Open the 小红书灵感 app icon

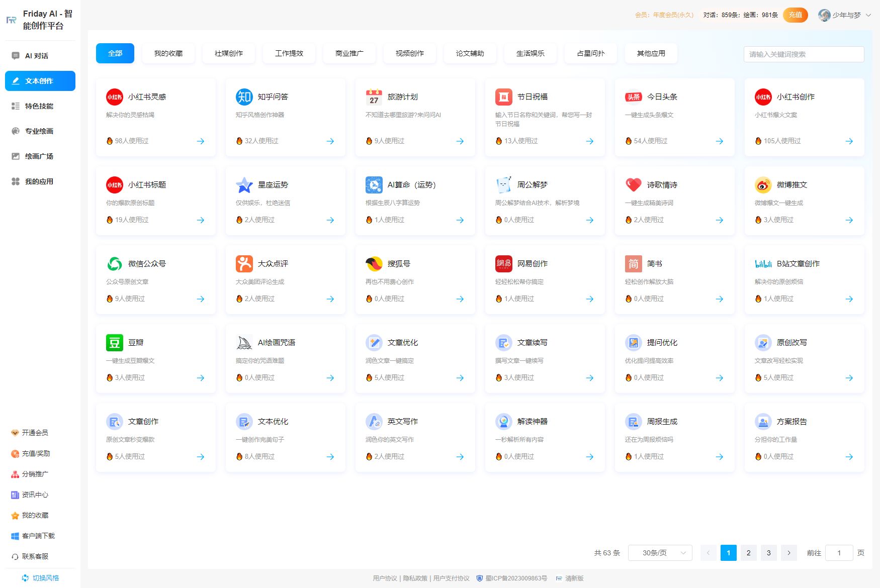(x=114, y=97)
